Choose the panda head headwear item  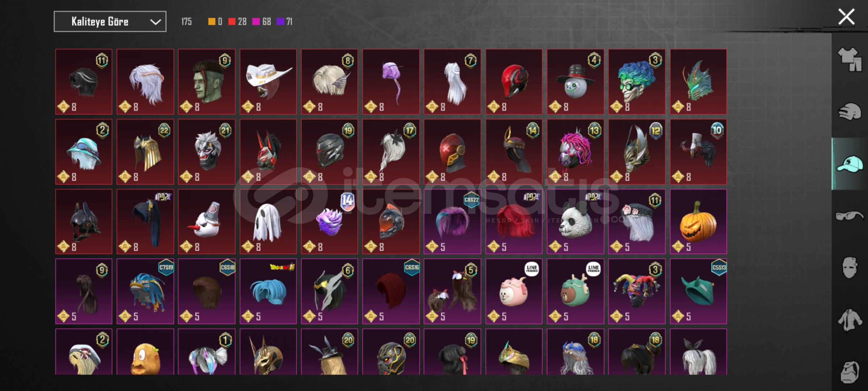[575, 222]
